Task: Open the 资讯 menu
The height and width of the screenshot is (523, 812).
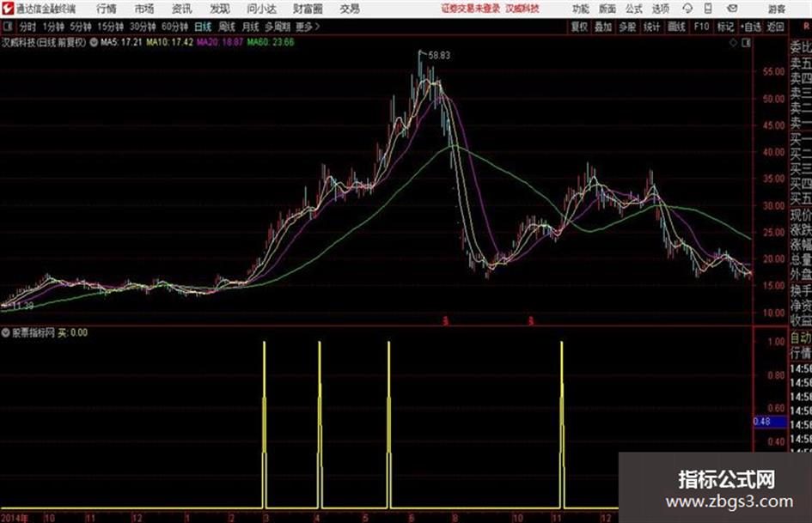Action: [182, 9]
